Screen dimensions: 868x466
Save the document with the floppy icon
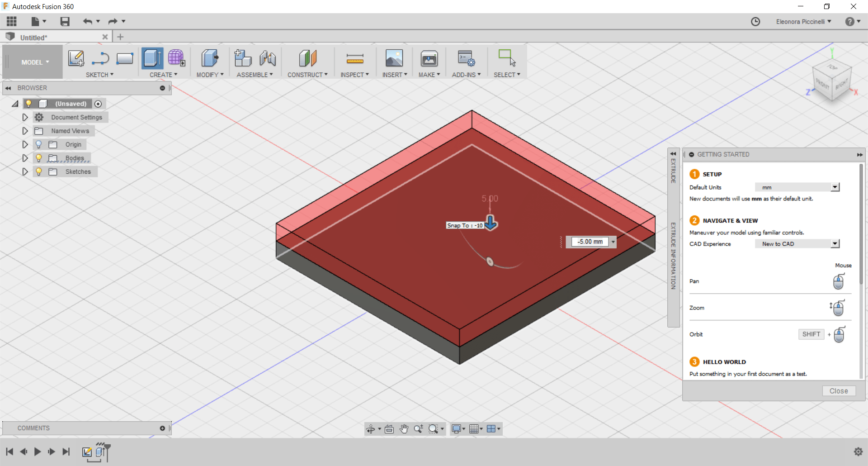click(x=65, y=21)
